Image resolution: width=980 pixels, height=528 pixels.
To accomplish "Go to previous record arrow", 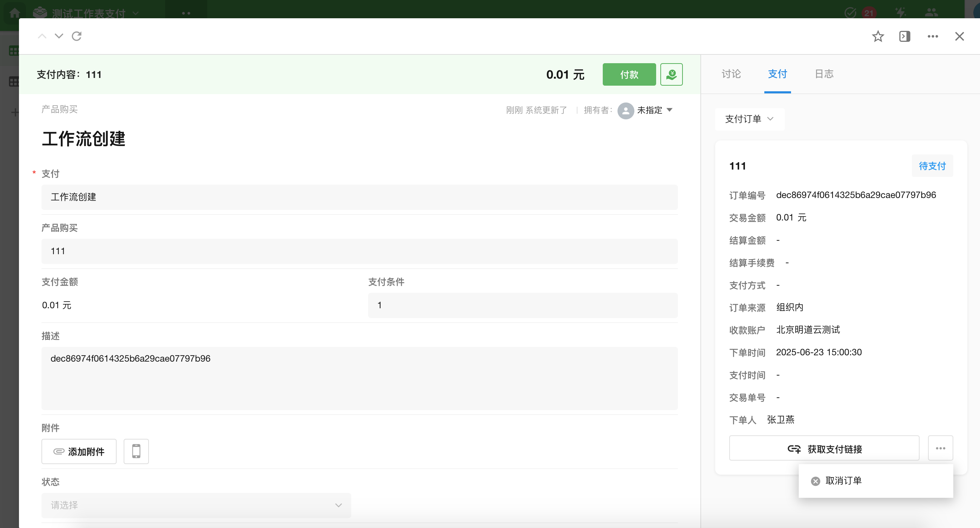I will pyautogui.click(x=42, y=37).
